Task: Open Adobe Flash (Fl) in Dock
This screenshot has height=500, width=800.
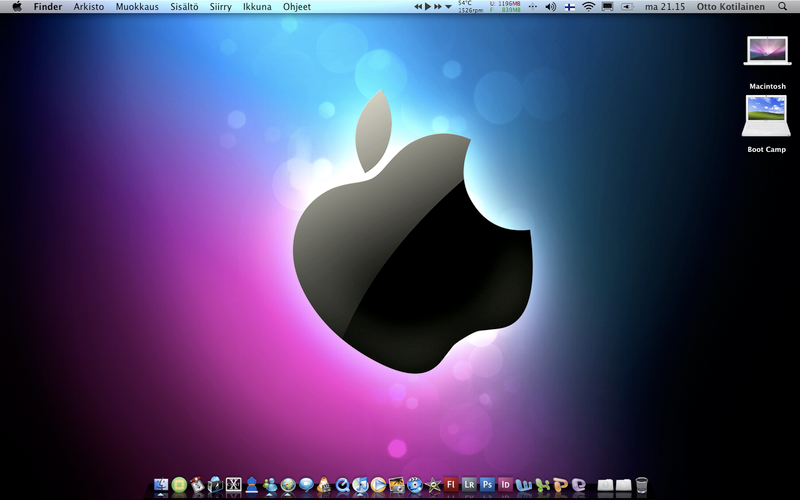Action: 451,484
